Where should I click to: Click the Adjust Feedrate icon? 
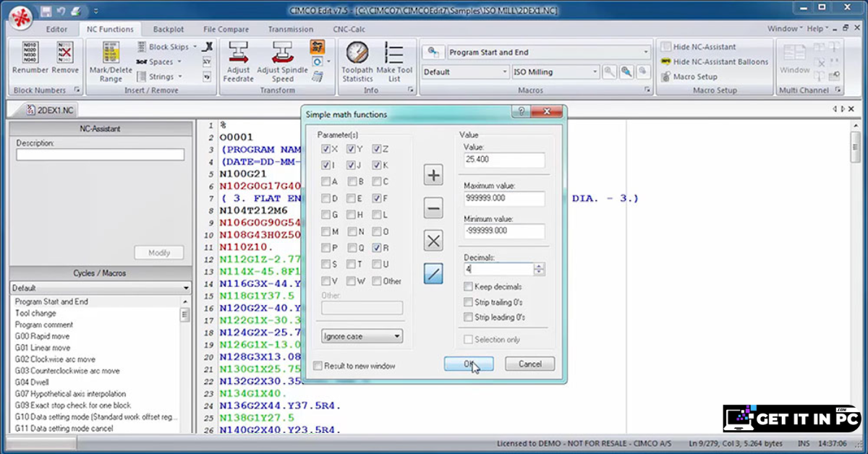(x=238, y=53)
